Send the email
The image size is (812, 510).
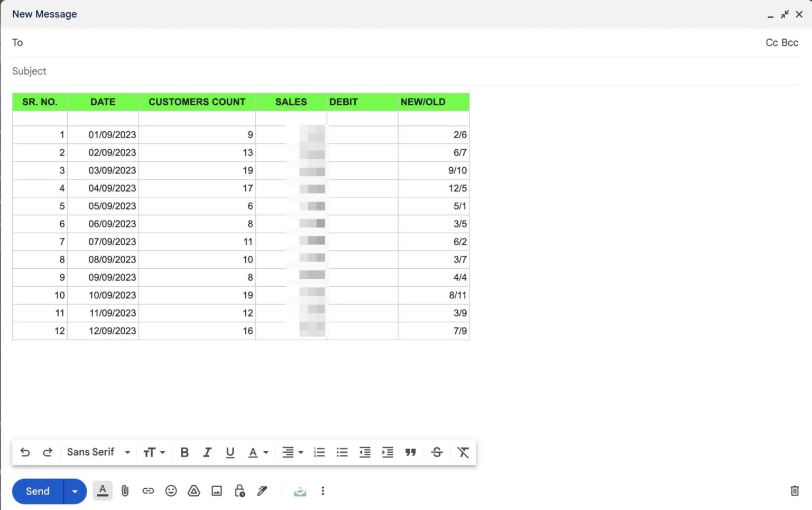point(36,491)
